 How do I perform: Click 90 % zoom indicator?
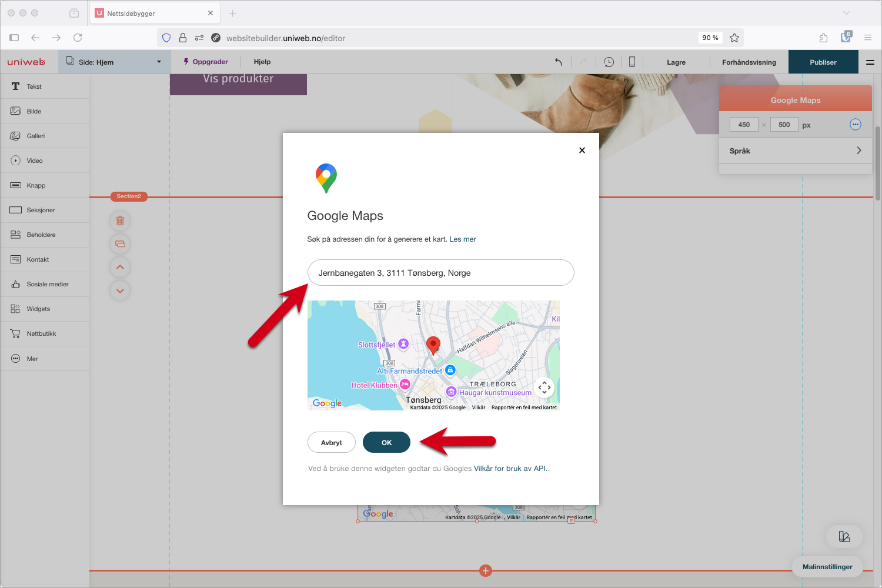(x=710, y=38)
